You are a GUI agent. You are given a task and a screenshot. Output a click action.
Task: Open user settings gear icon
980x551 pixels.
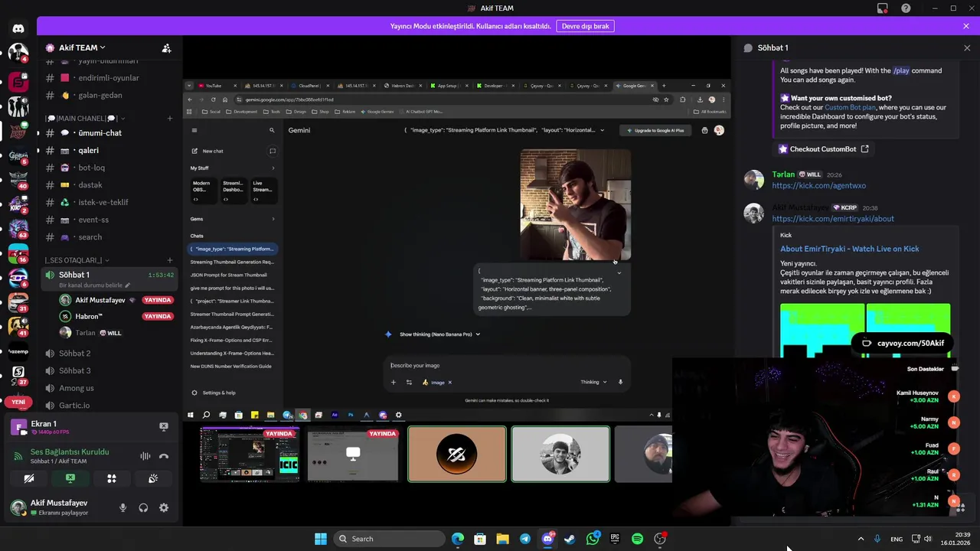pyautogui.click(x=163, y=507)
